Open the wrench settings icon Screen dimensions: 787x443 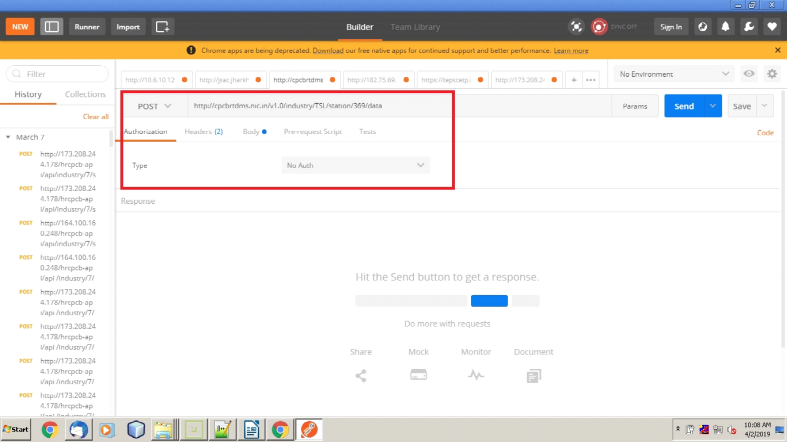(x=749, y=27)
